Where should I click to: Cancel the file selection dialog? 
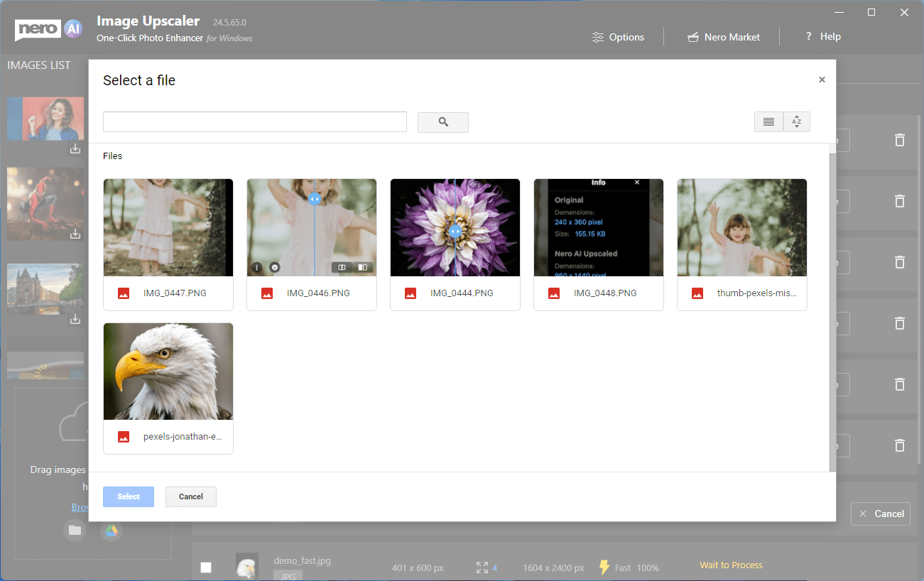pyautogui.click(x=191, y=496)
